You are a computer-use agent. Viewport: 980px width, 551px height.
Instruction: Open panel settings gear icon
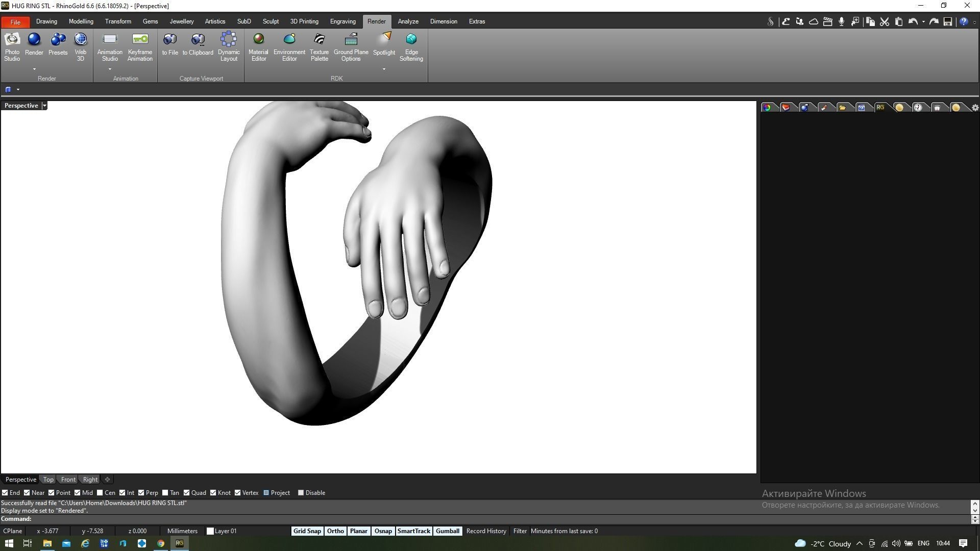[x=975, y=108]
